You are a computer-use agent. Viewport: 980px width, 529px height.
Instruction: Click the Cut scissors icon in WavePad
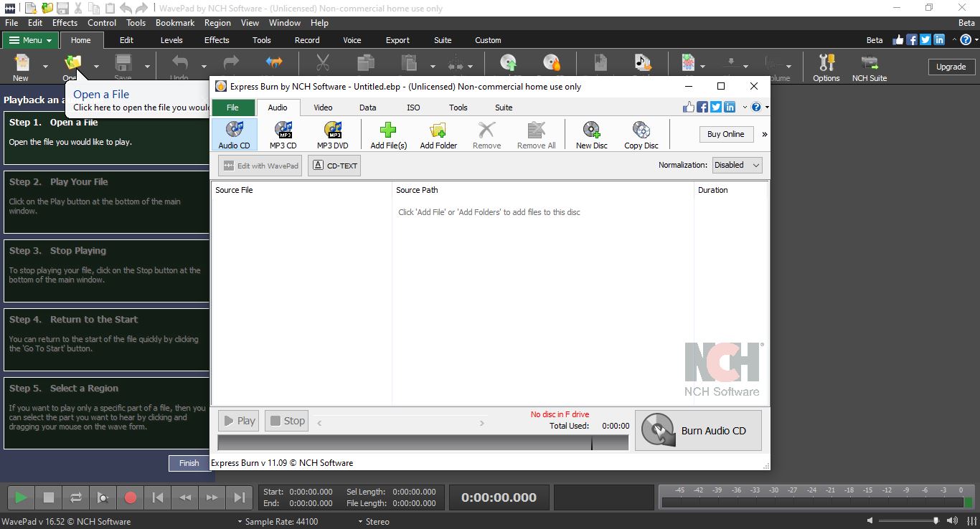coord(323,63)
